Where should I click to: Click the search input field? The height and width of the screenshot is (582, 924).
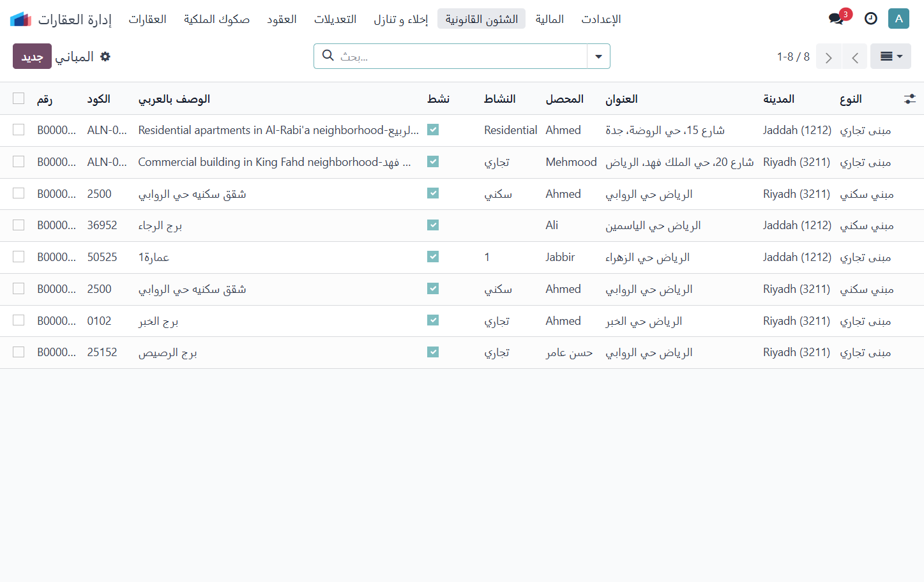tap(460, 56)
